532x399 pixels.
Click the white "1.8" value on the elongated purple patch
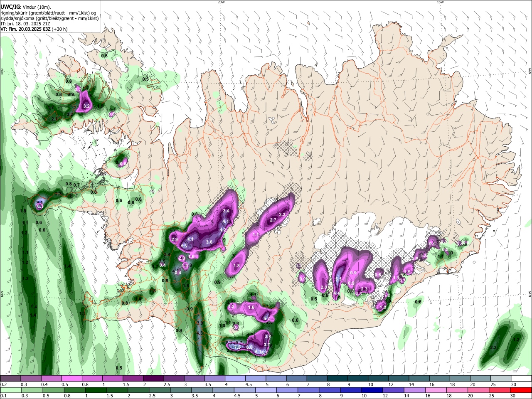237,266
